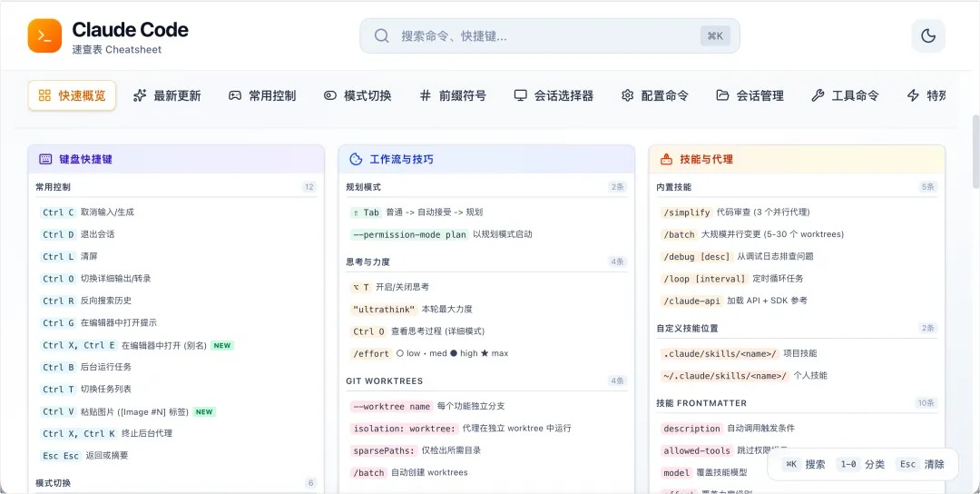The width and height of the screenshot is (980, 494).
Task: Click the orange Claude Code terminal logo
Action: pos(44,35)
